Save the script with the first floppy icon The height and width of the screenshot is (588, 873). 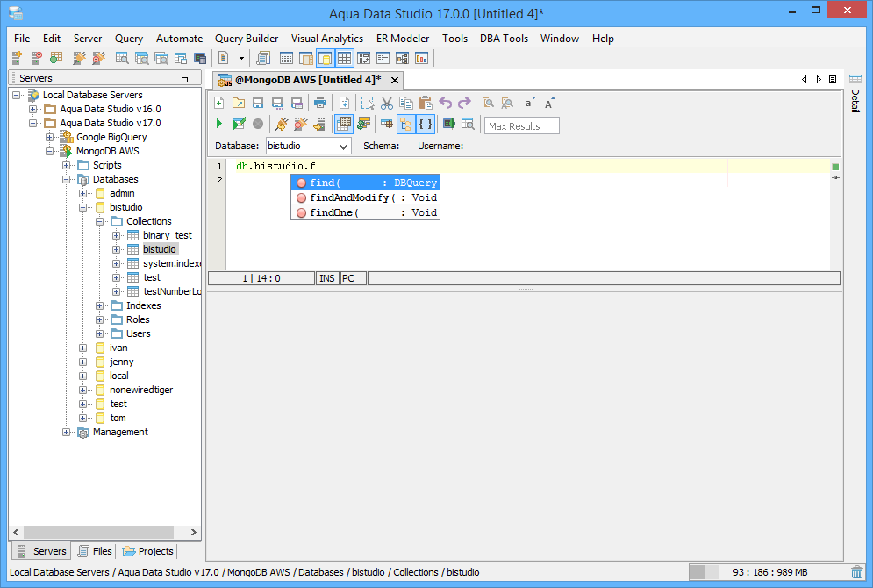[258, 103]
